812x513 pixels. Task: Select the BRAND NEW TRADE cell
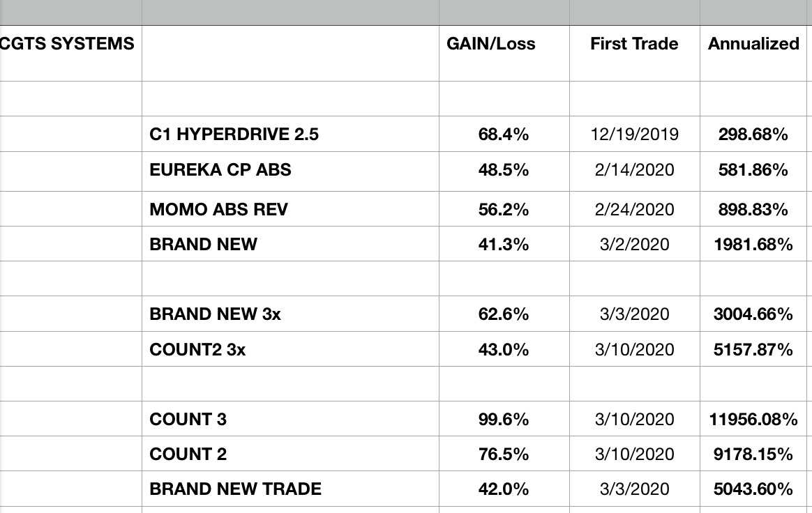[236, 489]
